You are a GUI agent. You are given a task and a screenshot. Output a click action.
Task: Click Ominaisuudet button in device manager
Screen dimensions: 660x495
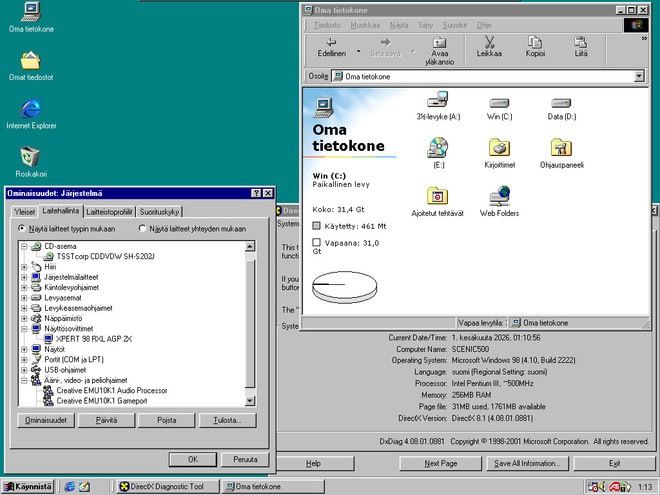[46, 420]
